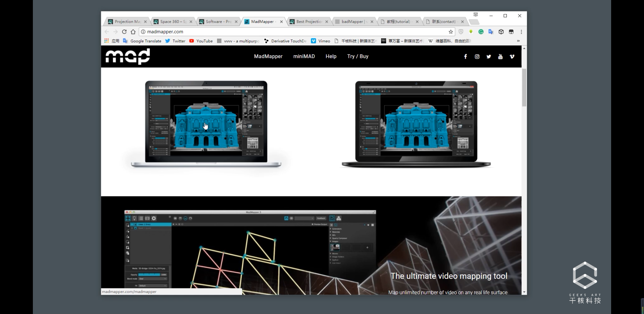The image size is (644, 314).
Task: Click the black laptop image
Action: (x=416, y=124)
